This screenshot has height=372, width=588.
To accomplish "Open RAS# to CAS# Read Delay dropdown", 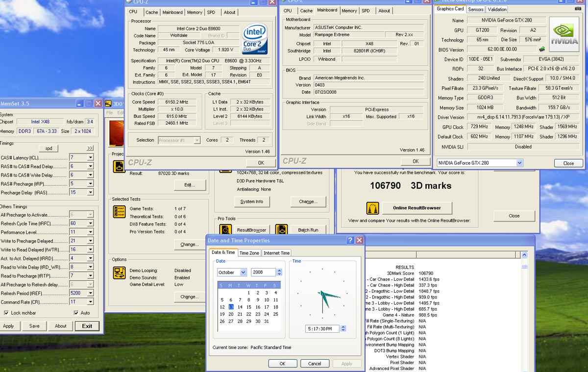I will pyautogui.click(x=90, y=166).
